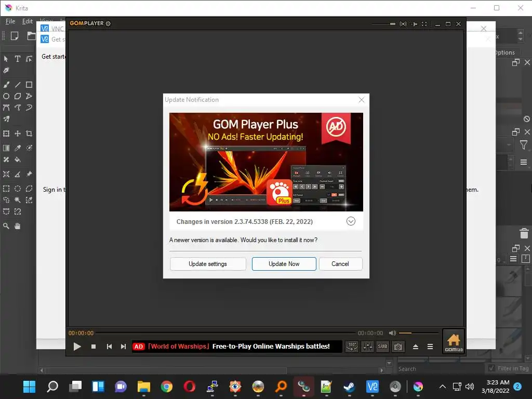Select Elliptical Selection tool in Krita

click(x=18, y=189)
